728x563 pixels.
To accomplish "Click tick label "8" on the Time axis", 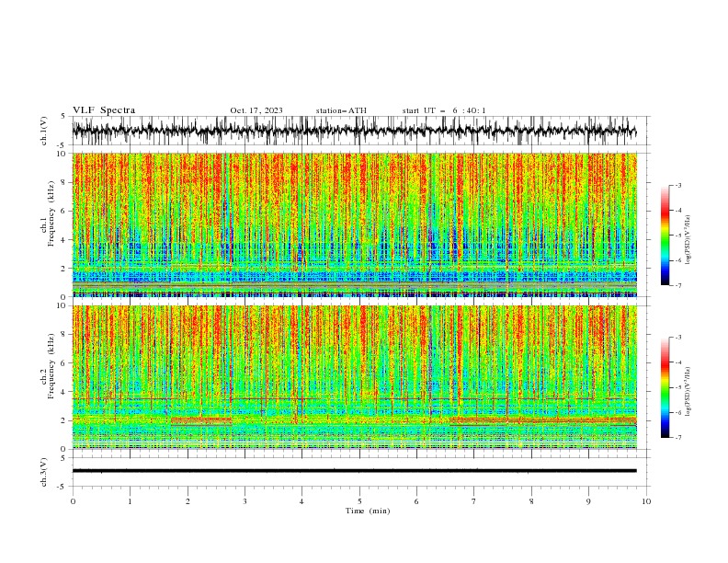I will [x=531, y=501].
